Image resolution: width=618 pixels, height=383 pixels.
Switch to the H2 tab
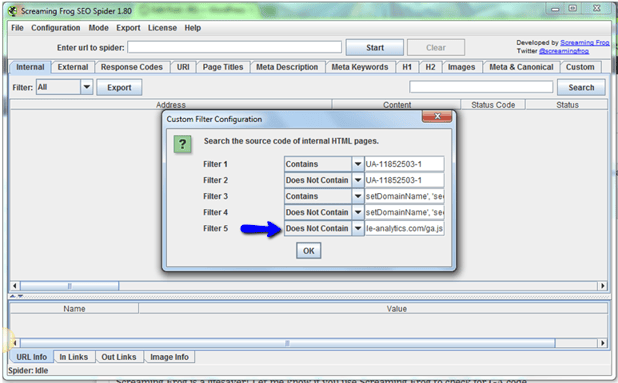430,67
